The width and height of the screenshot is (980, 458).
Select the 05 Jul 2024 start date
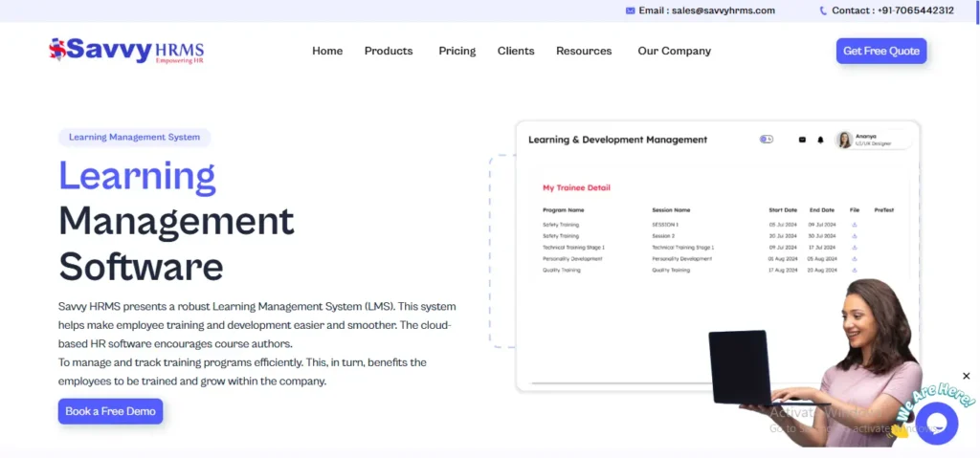tap(783, 225)
